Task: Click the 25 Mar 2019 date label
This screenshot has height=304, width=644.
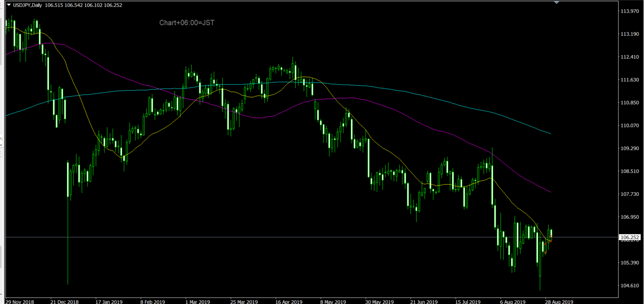Action: [244, 302]
